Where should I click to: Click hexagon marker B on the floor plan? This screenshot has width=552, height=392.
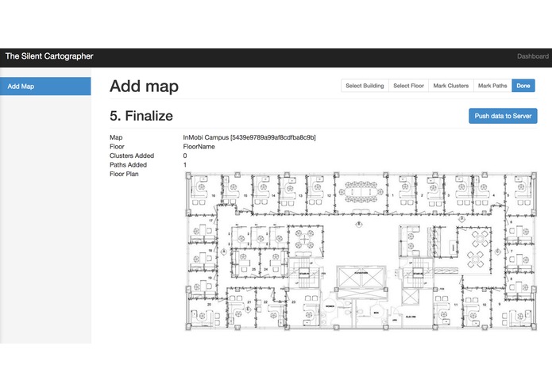(x=359, y=224)
